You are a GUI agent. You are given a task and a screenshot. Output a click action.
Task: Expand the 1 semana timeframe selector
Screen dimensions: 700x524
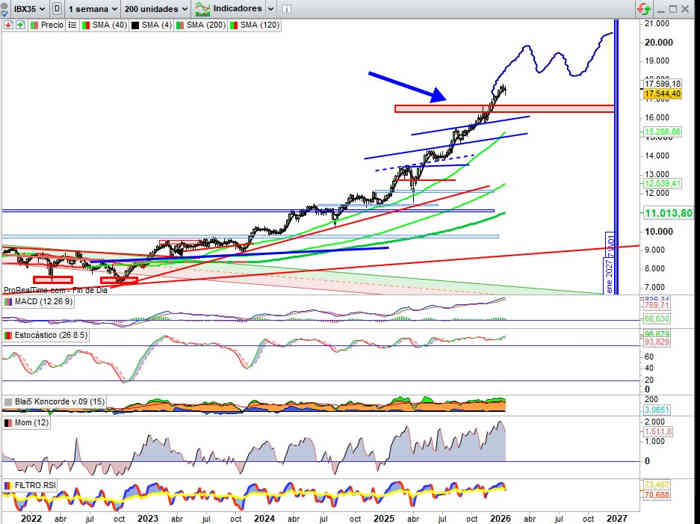tap(92, 8)
